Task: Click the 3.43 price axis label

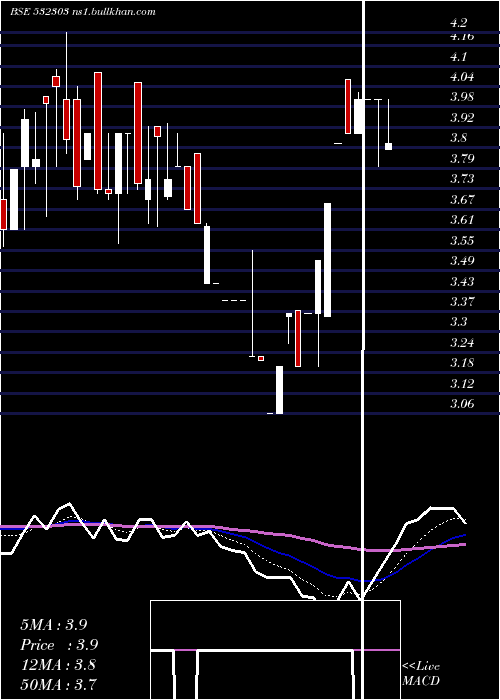Action: point(462,281)
